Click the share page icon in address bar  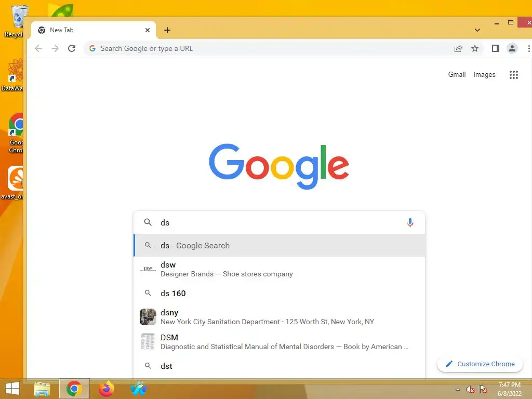458,48
